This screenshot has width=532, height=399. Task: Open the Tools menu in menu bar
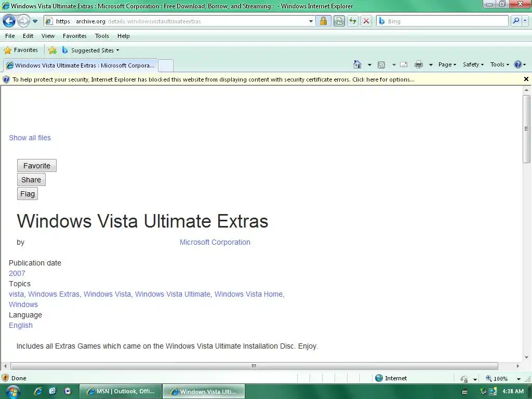(x=102, y=36)
